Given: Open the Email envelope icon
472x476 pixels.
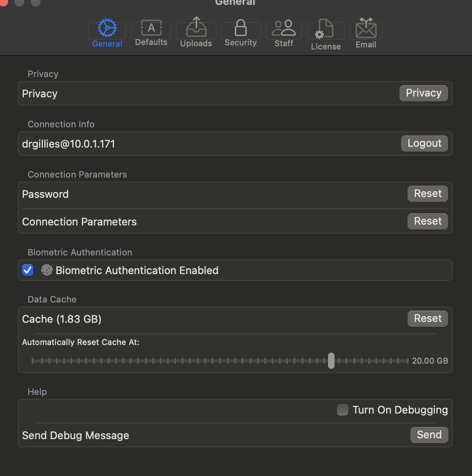Looking at the screenshot, I should (x=366, y=28).
